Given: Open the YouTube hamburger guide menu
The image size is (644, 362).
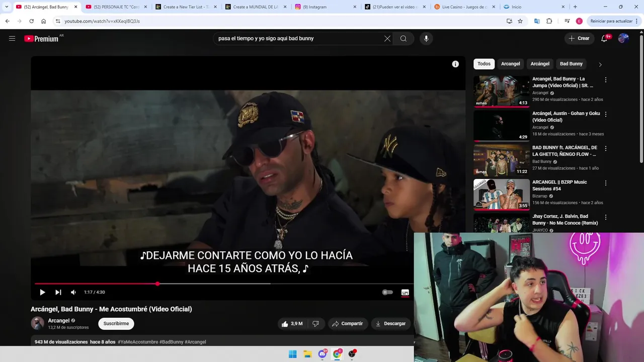Looking at the screenshot, I should pos(12,38).
